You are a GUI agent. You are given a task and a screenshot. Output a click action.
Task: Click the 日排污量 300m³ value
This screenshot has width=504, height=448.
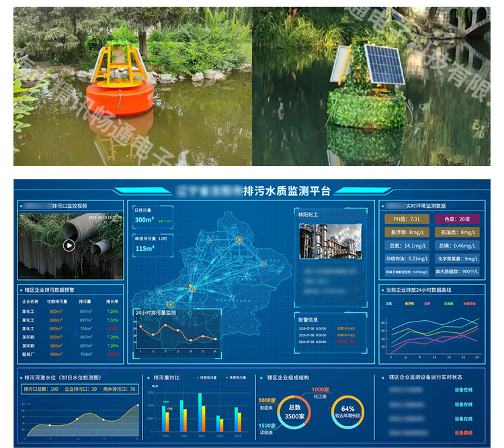(x=144, y=220)
